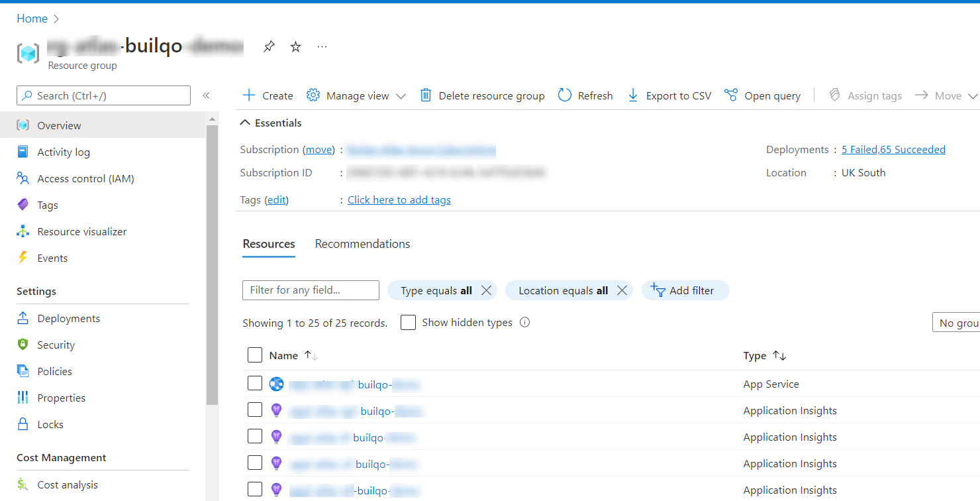Click the Assign tags icon
The image size is (980, 501).
[834, 95]
